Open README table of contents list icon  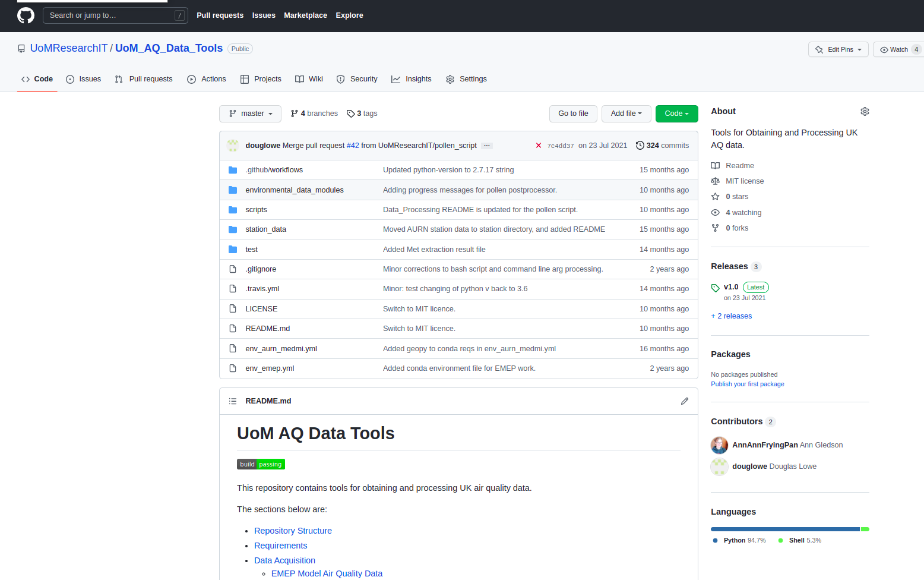tap(233, 401)
